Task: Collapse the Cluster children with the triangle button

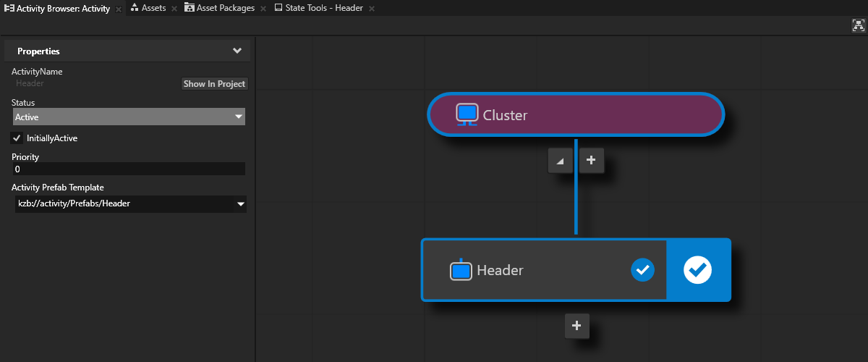Action: click(560, 161)
